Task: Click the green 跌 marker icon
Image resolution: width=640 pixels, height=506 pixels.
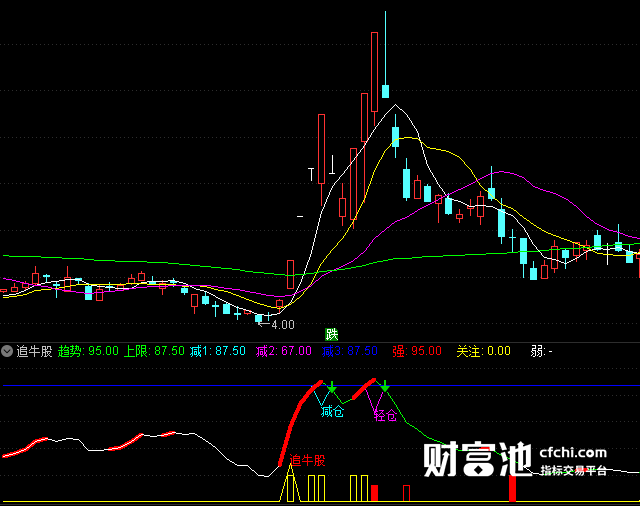Action: [x=331, y=335]
